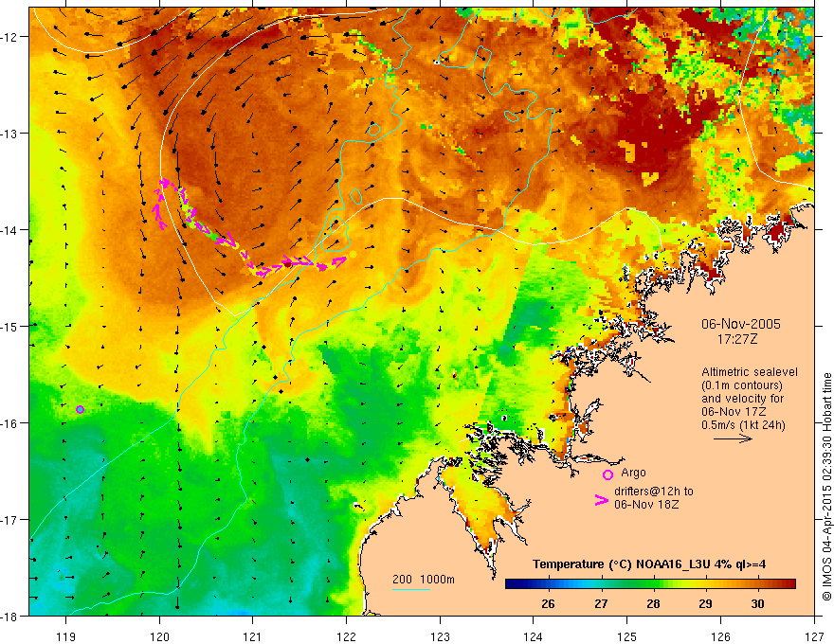834x644 pixels.
Task: Click colorbar tick label 29
Action: [x=705, y=603]
